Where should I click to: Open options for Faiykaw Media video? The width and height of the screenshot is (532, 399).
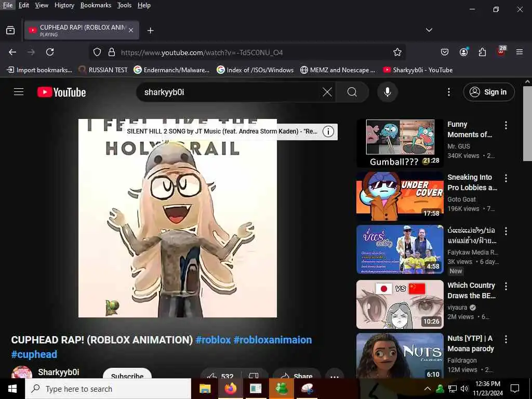506,231
